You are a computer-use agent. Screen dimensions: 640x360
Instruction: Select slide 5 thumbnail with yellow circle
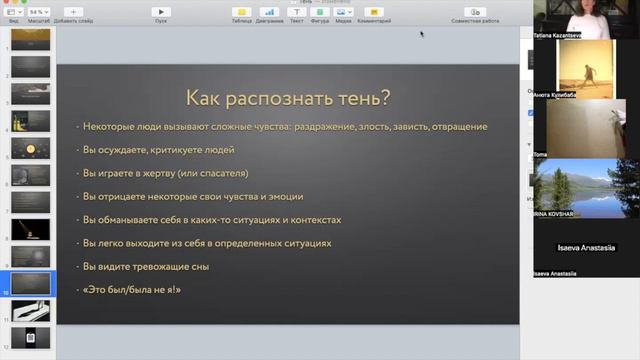[31, 148]
